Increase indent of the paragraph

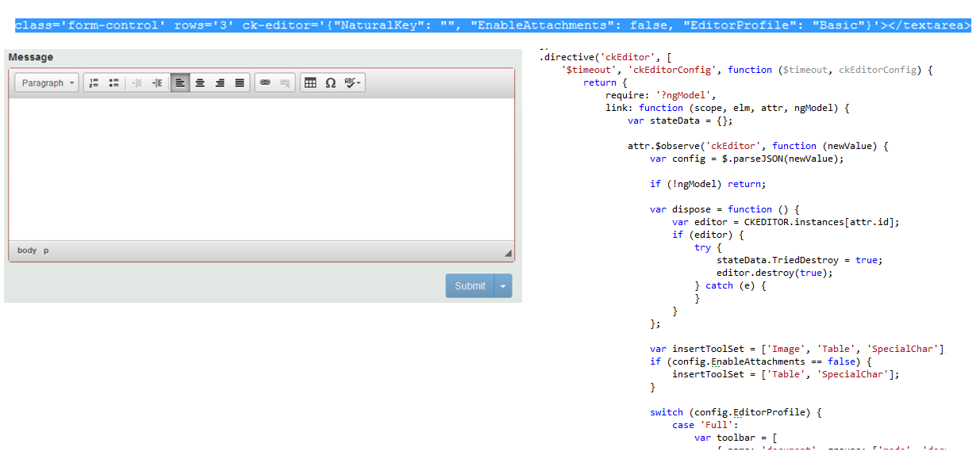click(156, 82)
